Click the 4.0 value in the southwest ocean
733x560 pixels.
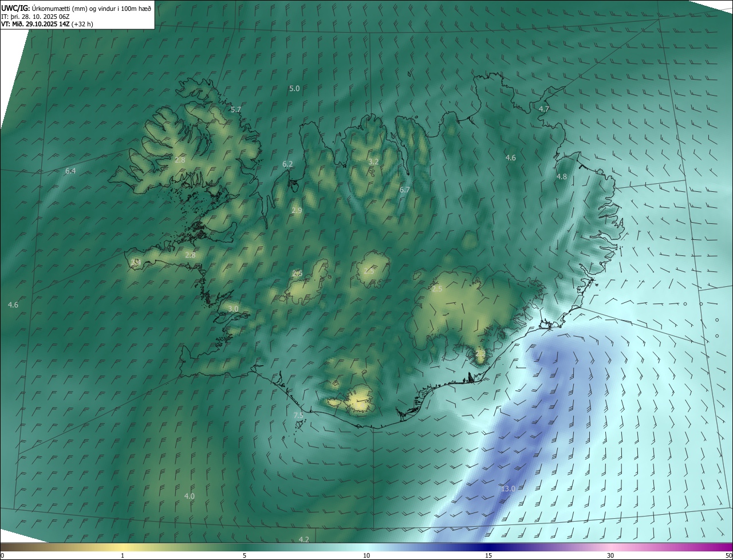(x=190, y=496)
